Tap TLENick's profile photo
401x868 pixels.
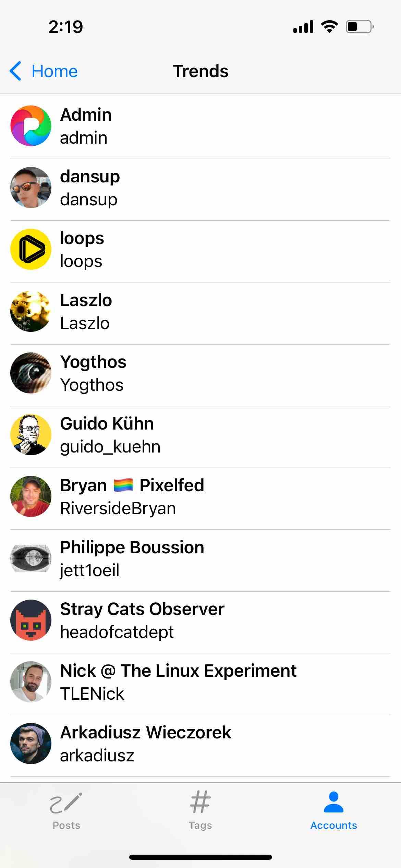coord(31,682)
